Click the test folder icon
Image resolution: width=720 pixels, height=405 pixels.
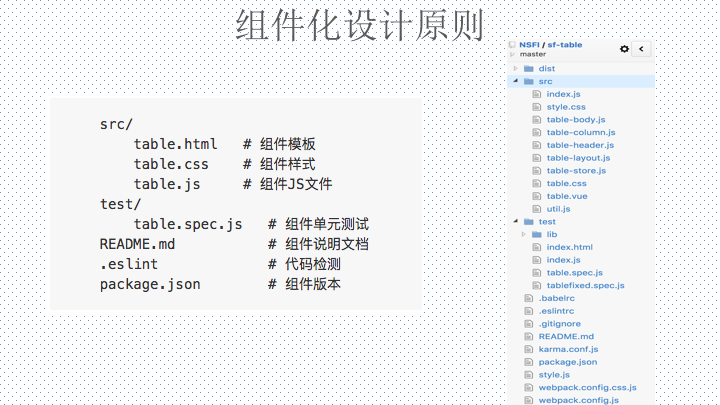click(529, 222)
